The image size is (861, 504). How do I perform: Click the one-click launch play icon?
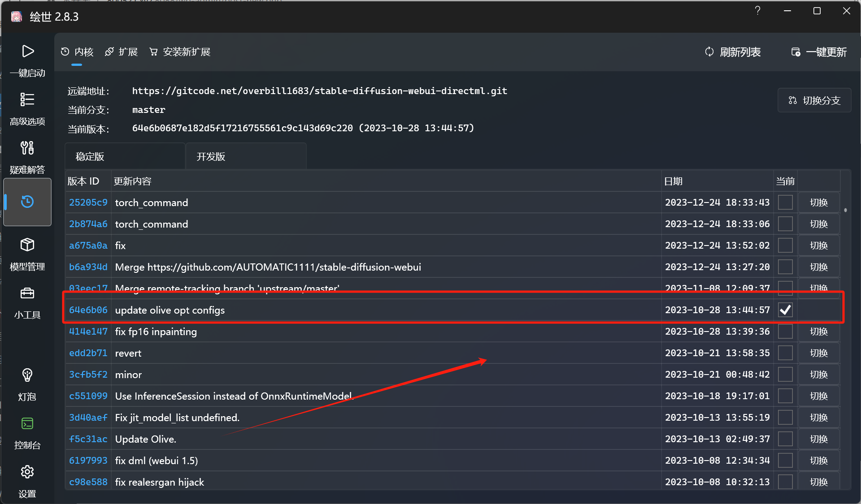[27, 52]
